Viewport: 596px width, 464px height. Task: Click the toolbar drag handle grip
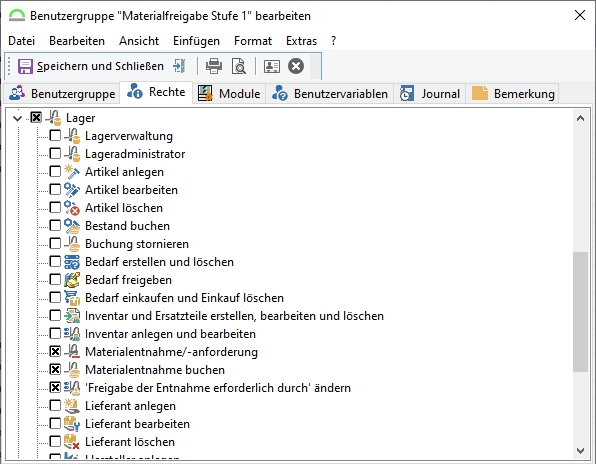(10, 66)
